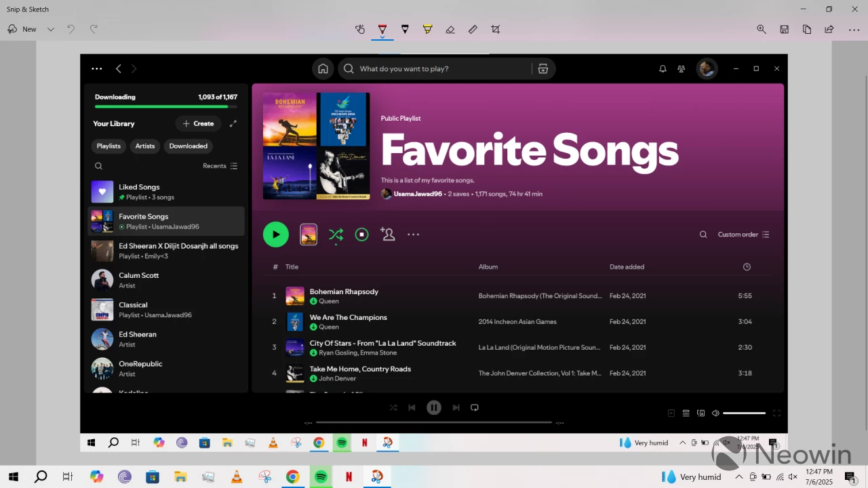The height and width of the screenshot is (488, 868).
Task: Open Liked Songs playlist
Action: (x=166, y=192)
